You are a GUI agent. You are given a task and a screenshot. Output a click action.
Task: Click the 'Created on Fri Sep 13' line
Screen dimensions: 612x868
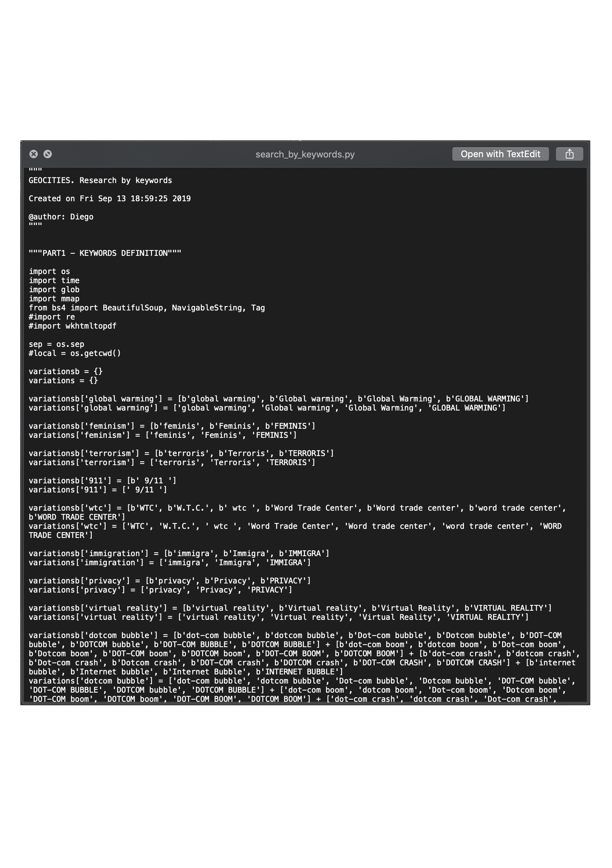(110, 198)
